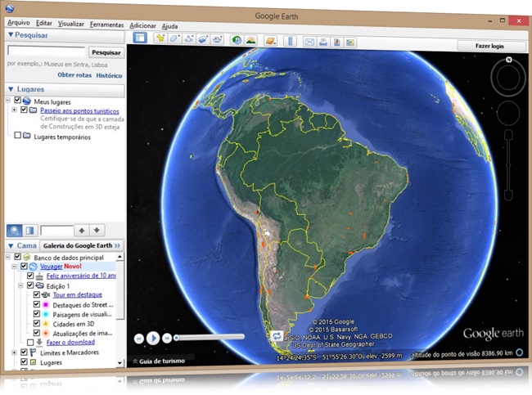The image size is (532, 395).
Task: Open the Ajuda menu
Action: 169,26
